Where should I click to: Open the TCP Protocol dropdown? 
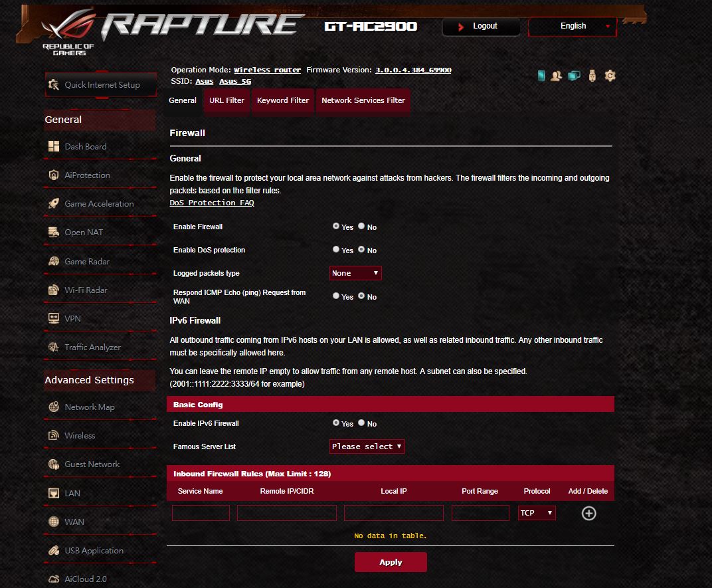point(536,513)
